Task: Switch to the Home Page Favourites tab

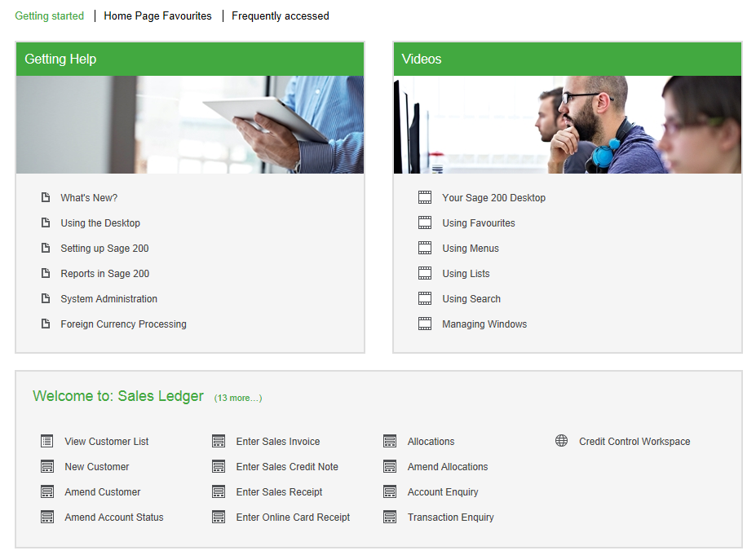Action: point(157,15)
